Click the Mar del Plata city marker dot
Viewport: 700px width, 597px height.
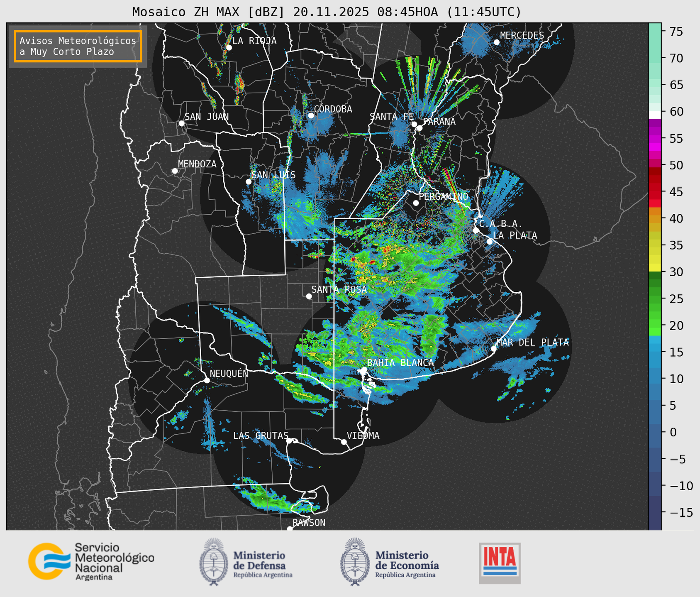tap(494, 349)
